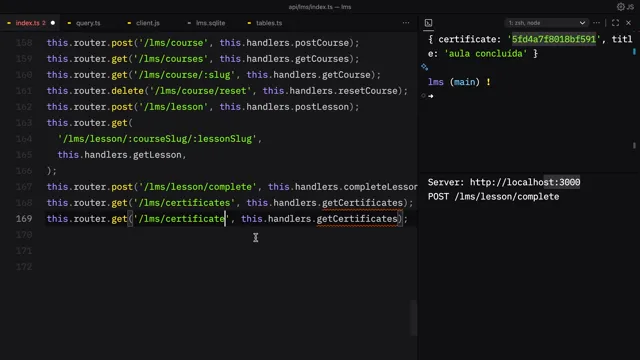
Task: Click resetCourse handler on line 161
Action: (x=368, y=91)
